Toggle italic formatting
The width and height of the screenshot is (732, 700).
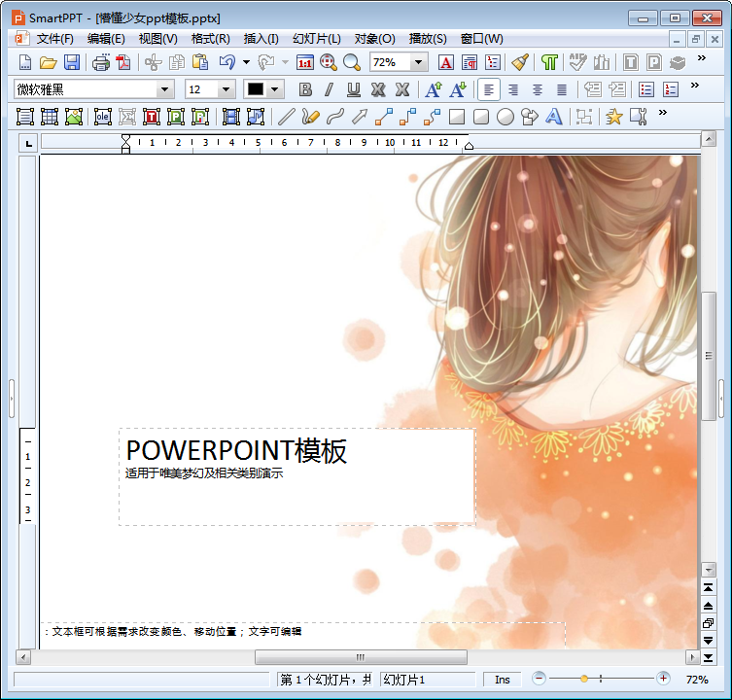pyautogui.click(x=330, y=89)
